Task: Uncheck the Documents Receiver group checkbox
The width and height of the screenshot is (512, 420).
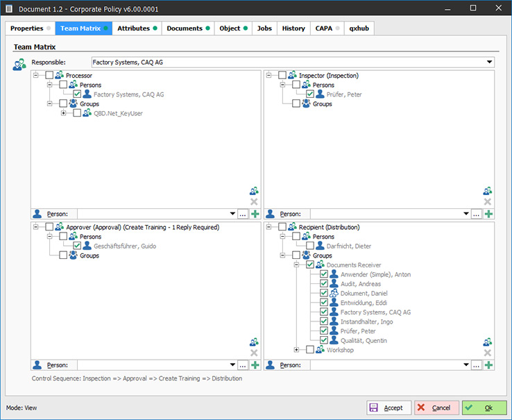Action: pos(310,264)
